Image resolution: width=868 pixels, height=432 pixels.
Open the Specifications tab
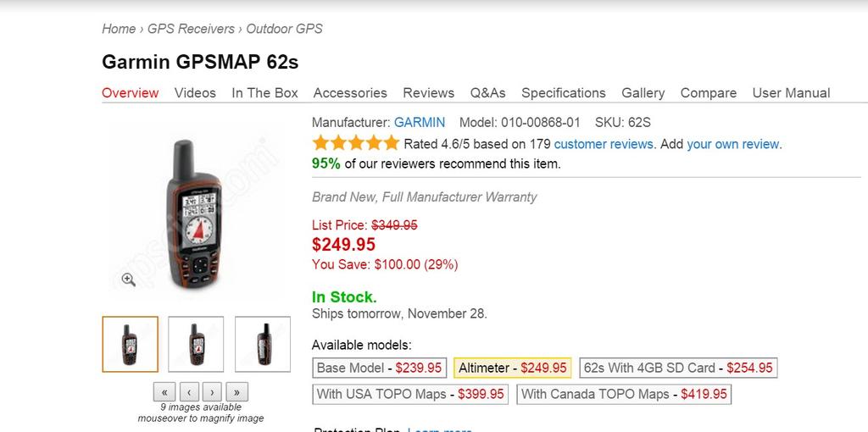563,93
